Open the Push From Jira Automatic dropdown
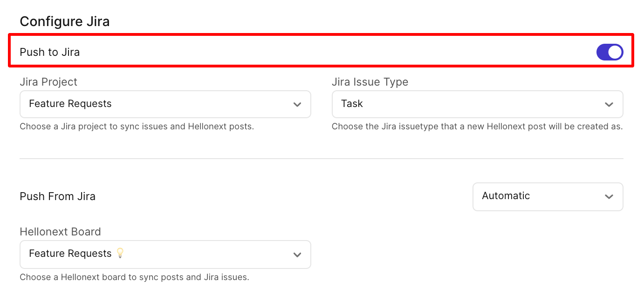Viewport: 644px width, 308px height. (548, 196)
